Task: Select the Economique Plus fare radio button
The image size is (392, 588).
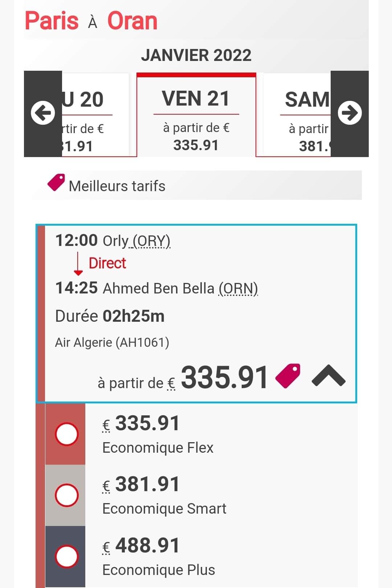Action: click(x=67, y=556)
